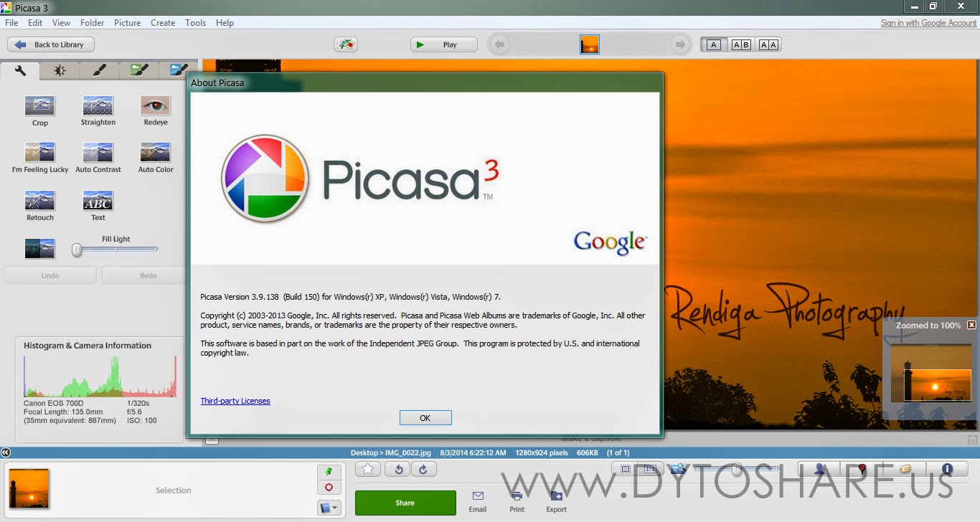Click the zoom slider handle
The height and width of the screenshot is (522, 980).
(736, 470)
